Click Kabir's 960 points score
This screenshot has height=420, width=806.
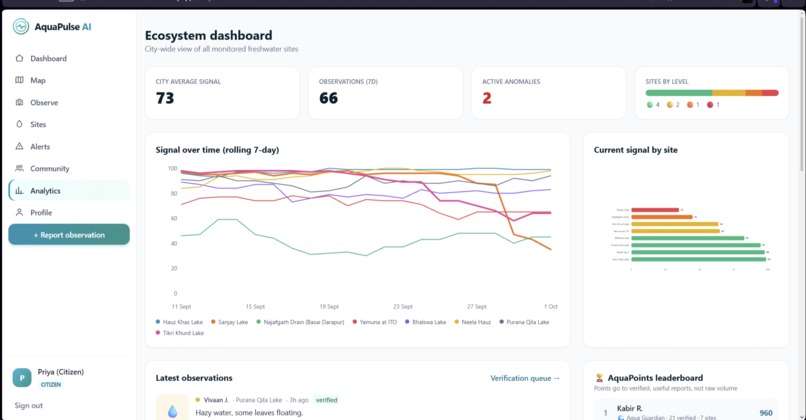point(766,413)
